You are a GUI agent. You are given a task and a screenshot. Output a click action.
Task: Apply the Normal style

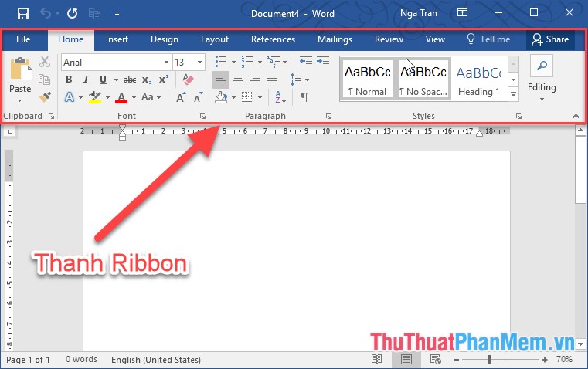[368, 80]
